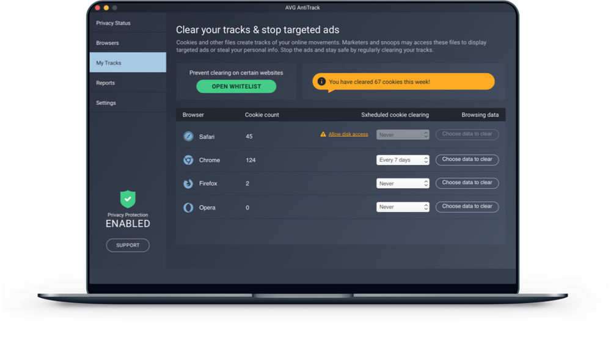
Task: Click the Cookie count column header
Action: [262, 115]
